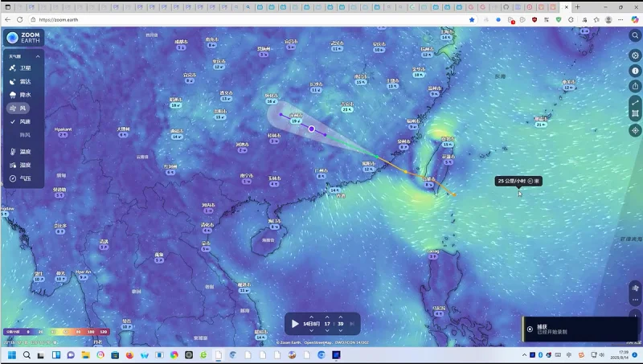Click the Zoom Earth logo
643x364 pixels.
[x=23, y=38]
